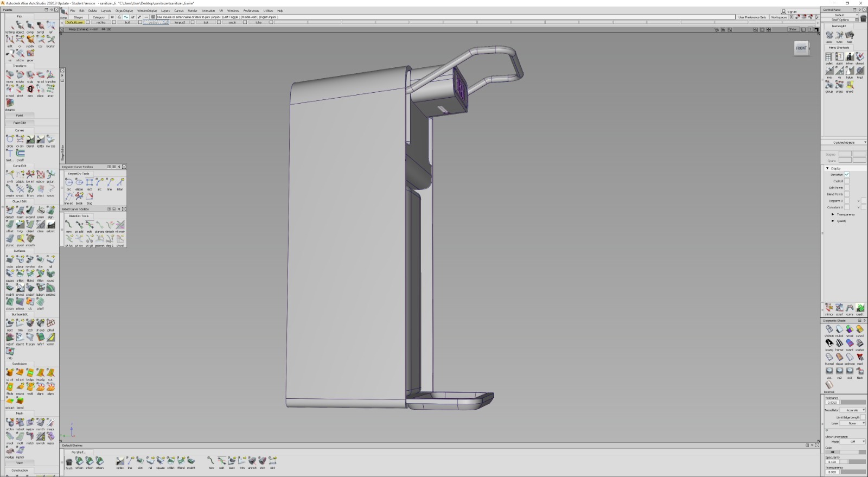
Task: Choose the Circle curve tool
Action: (10, 140)
